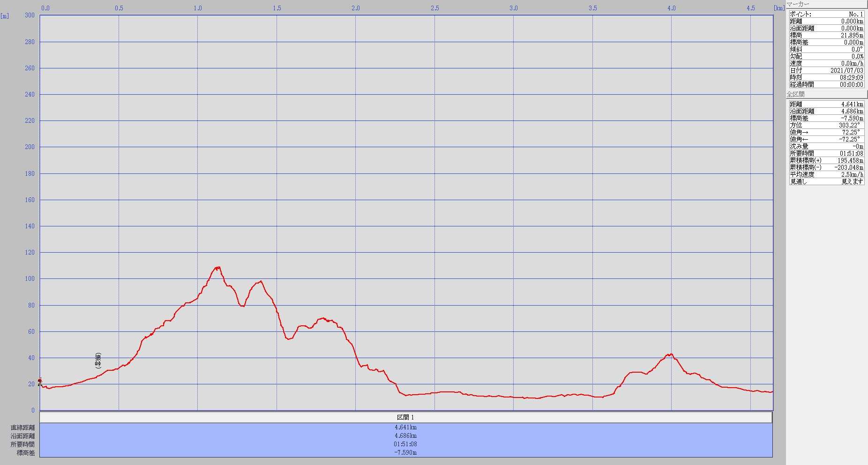Click the ポイント No. 1 row
Viewport: 868px width, 465px height.
tap(826, 14)
